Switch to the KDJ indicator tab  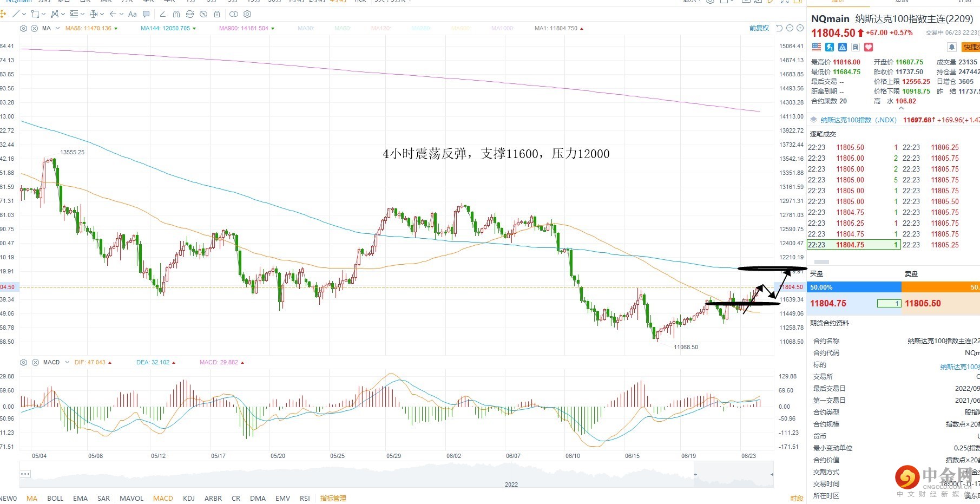click(x=189, y=498)
